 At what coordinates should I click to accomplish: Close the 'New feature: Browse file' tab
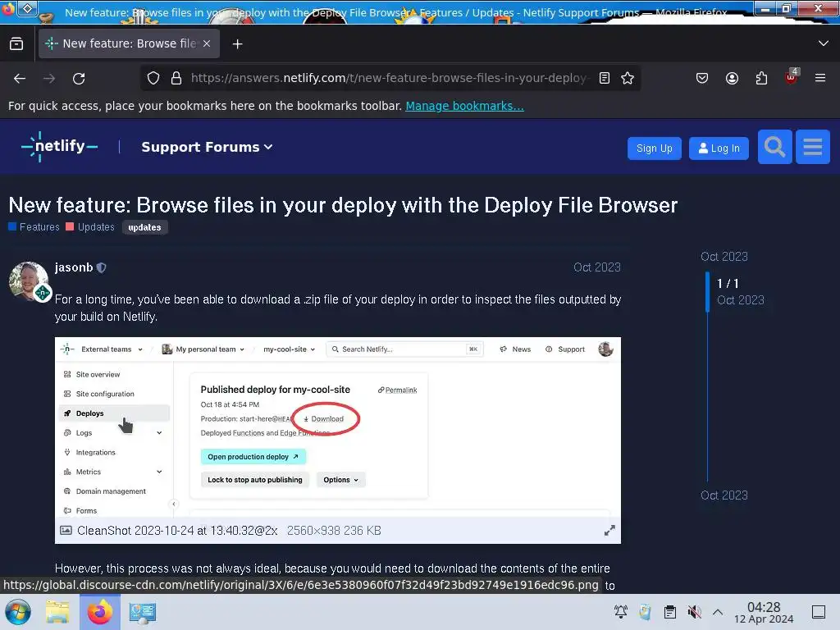coord(207,44)
